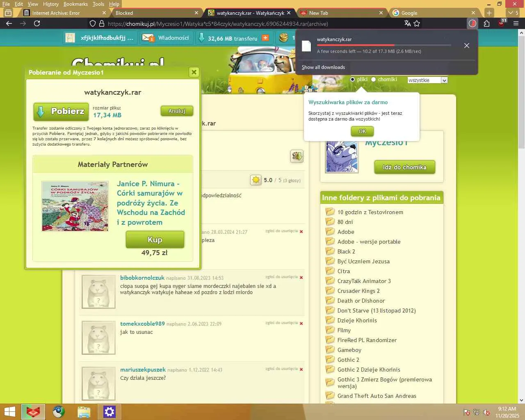525x420 pixels.
Task: Open File Explorer from the taskbar
Action: click(84, 412)
